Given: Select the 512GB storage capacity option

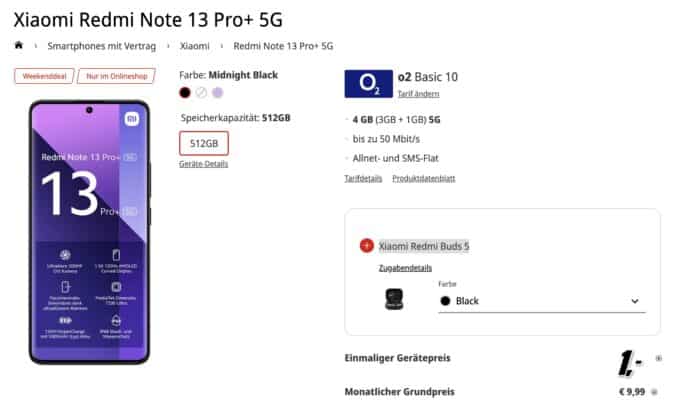Looking at the screenshot, I should click(x=204, y=143).
